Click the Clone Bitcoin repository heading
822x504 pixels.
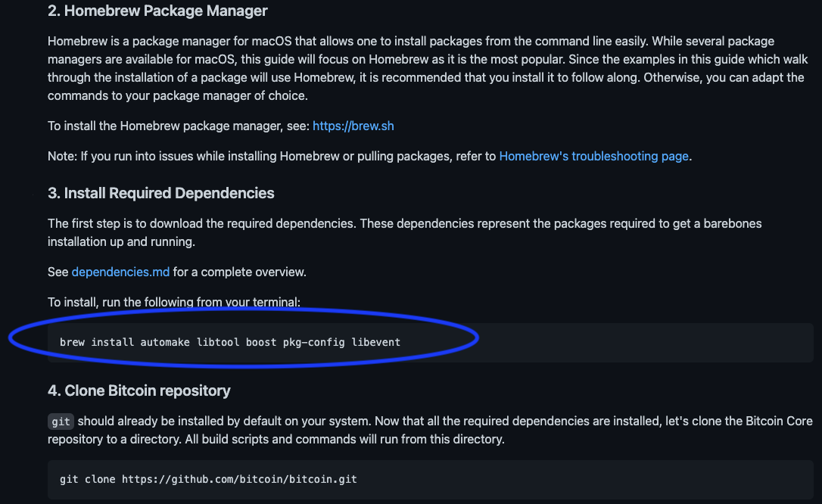(139, 390)
